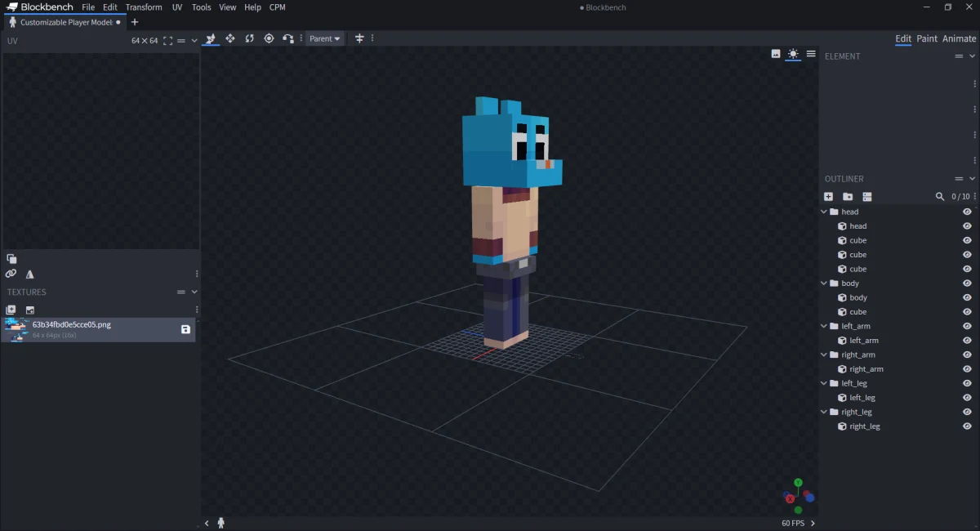Open the CPM menu
Viewport: 980px width, 531px height.
coord(278,7)
